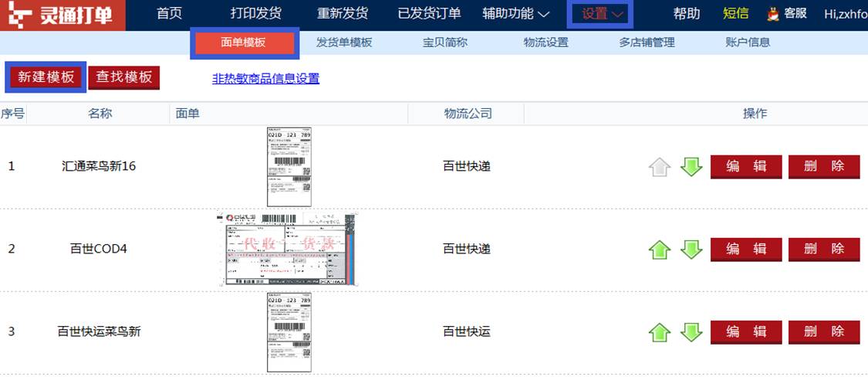Screen dimensions: 868x377
Task: Switch to 账户信息 tab
Action: (x=748, y=42)
